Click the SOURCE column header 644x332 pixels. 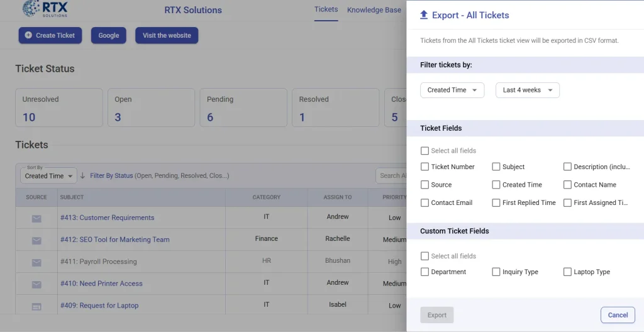pos(36,197)
